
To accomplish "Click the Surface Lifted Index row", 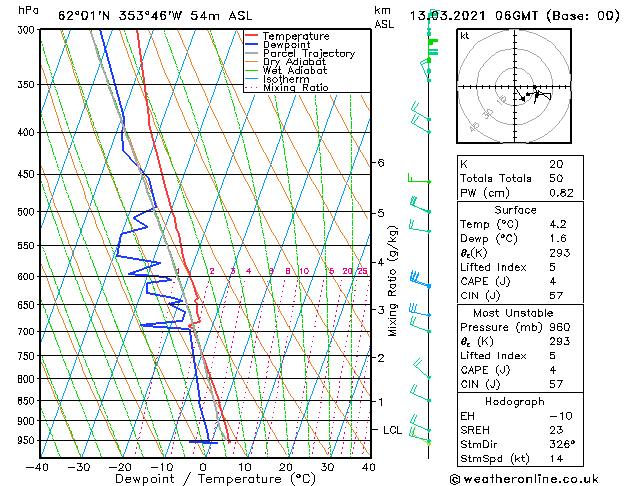I will click(x=520, y=267).
